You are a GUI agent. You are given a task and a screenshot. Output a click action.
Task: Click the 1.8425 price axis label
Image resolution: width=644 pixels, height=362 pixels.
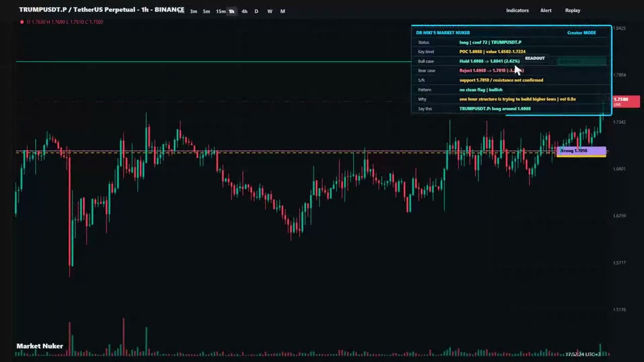pyautogui.click(x=619, y=28)
